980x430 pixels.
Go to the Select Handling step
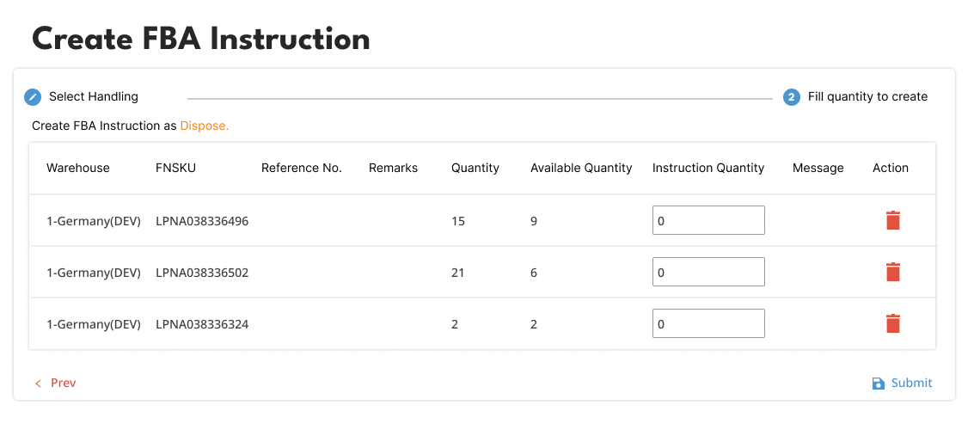point(93,97)
